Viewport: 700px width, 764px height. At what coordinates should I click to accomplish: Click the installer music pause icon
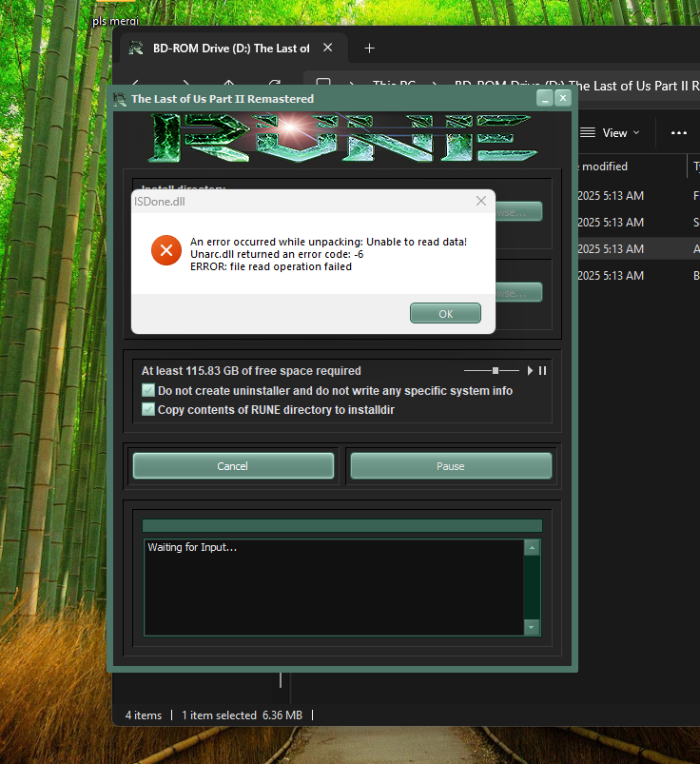click(x=542, y=371)
